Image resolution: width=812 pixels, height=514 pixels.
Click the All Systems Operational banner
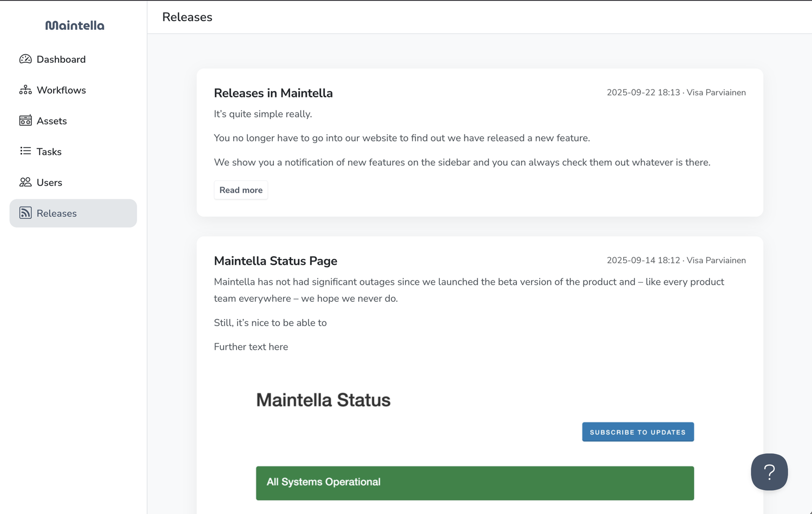pos(475,483)
